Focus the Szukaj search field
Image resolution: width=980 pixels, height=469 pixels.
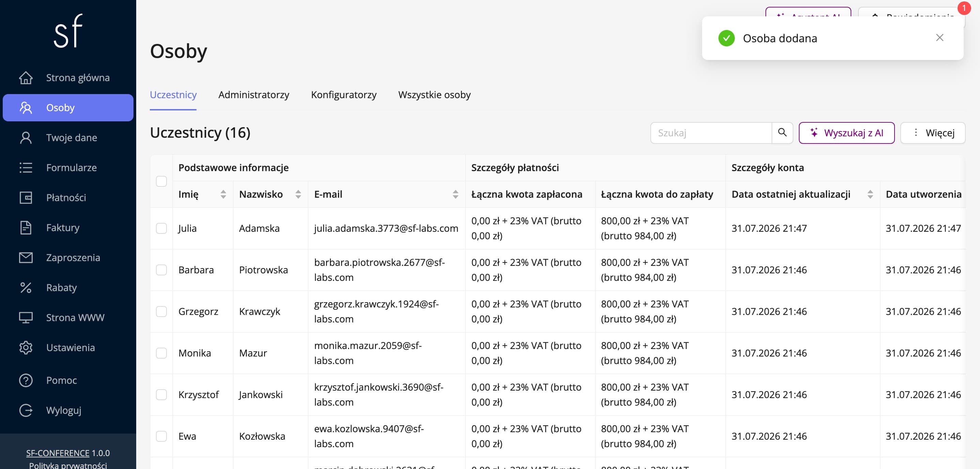[711, 133]
